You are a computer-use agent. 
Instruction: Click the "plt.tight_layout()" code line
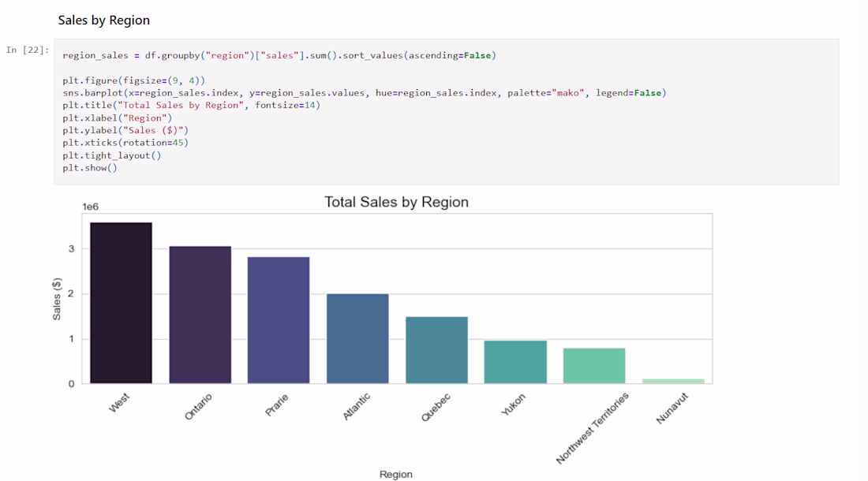[112, 155]
